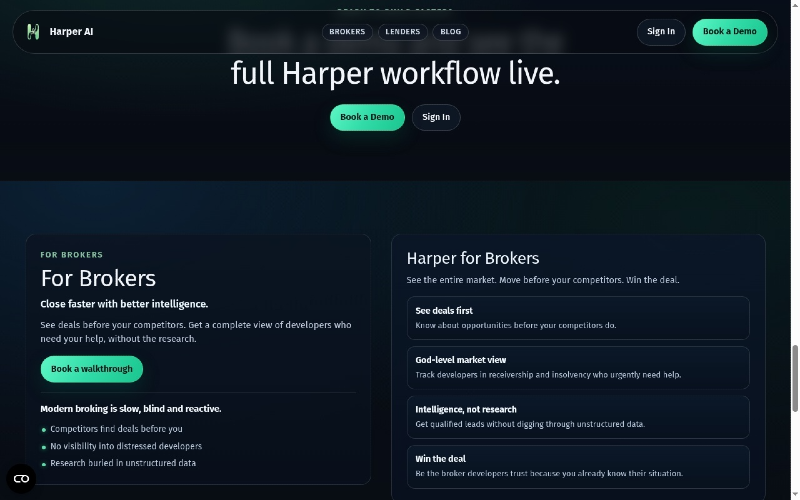Click the 'Harper for Brokers' heading
The width and height of the screenshot is (800, 500).
click(x=473, y=258)
